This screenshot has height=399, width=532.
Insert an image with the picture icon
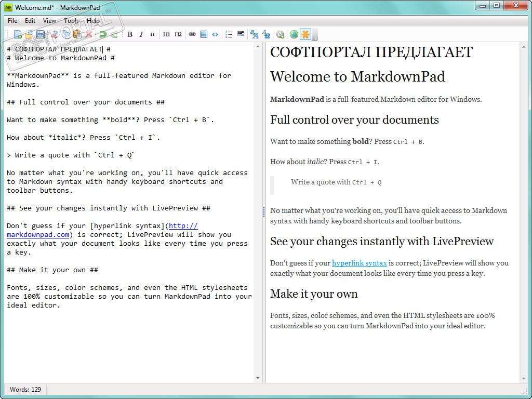204,34
